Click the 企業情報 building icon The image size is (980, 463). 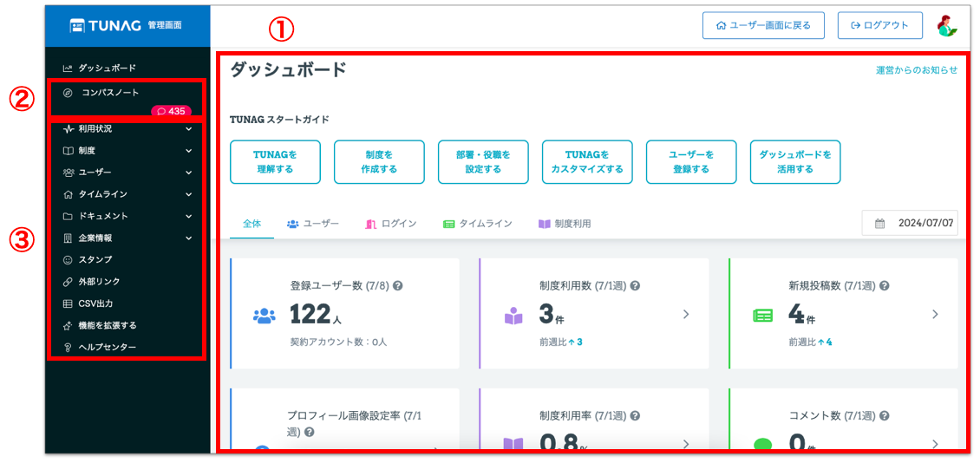tap(69, 238)
